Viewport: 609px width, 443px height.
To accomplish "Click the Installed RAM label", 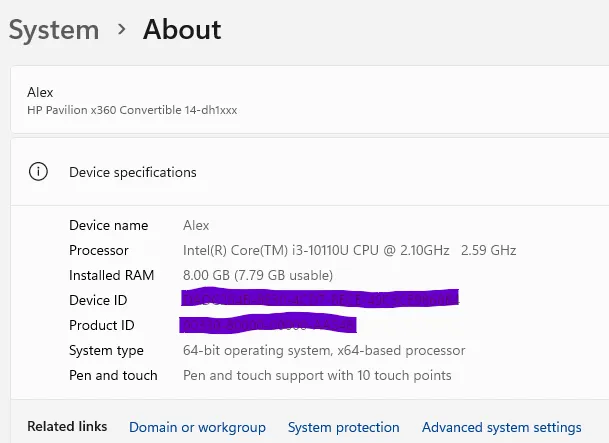I will (111, 275).
